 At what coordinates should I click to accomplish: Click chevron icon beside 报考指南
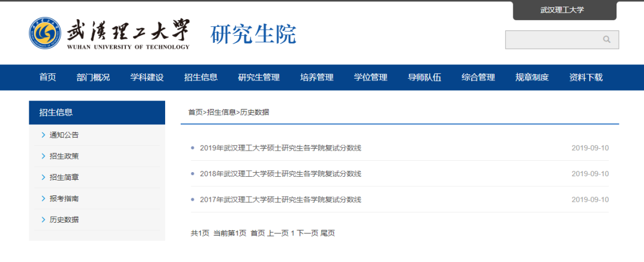[x=44, y=199]
